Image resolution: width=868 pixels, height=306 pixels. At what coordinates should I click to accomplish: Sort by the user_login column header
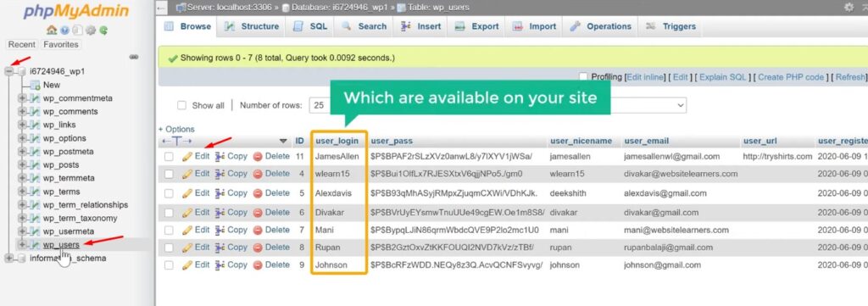click(x=337, y=141)
